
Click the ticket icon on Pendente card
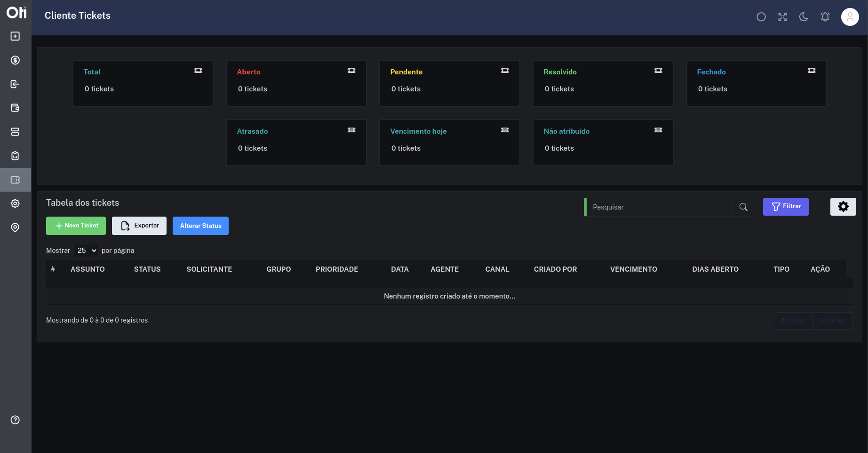(505, 71)
